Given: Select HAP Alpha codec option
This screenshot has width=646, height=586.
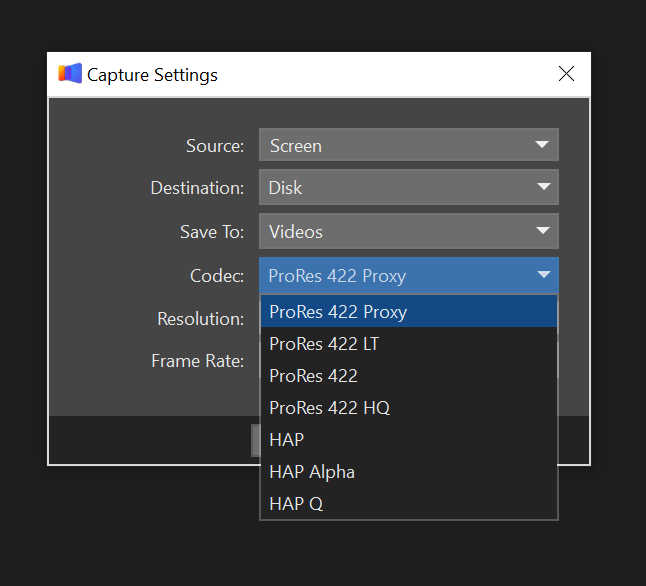Looking at the screenshot, I should point(409,471).
